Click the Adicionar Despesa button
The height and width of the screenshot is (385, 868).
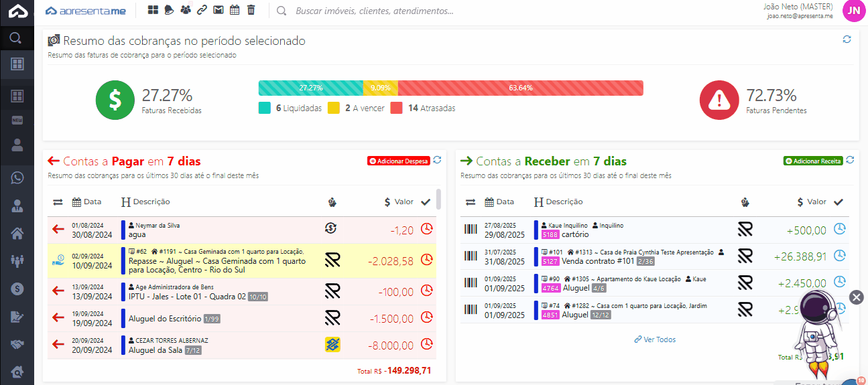(x=398, y=161)
